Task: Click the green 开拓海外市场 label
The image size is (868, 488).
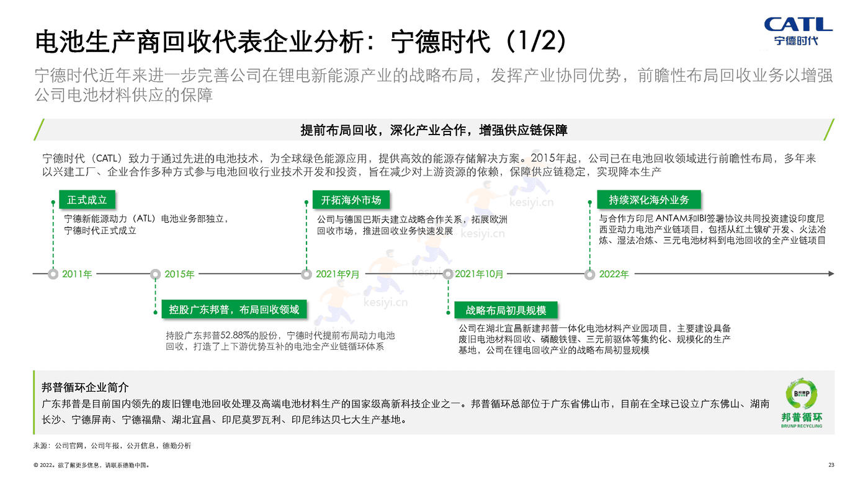Action: (351, 200)
